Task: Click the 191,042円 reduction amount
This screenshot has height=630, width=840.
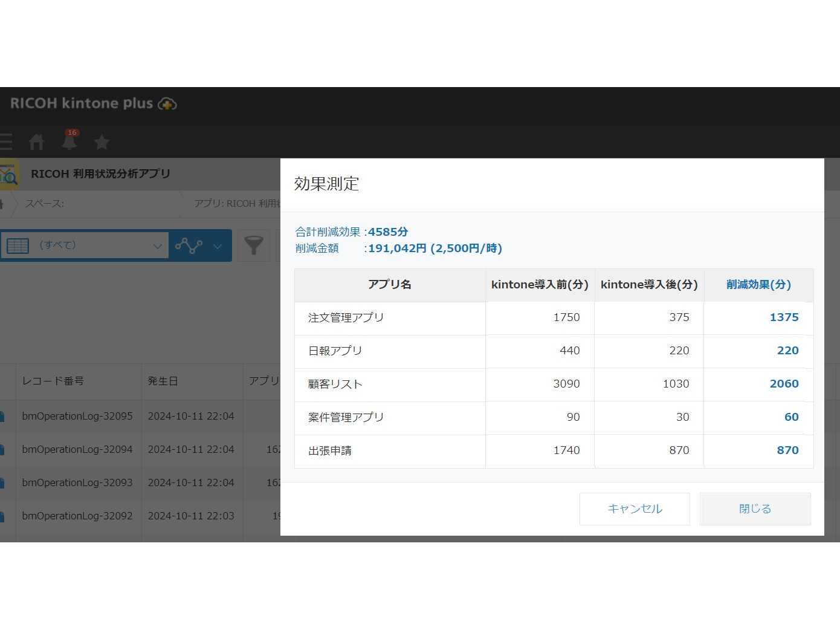Action: coord(397,248)
